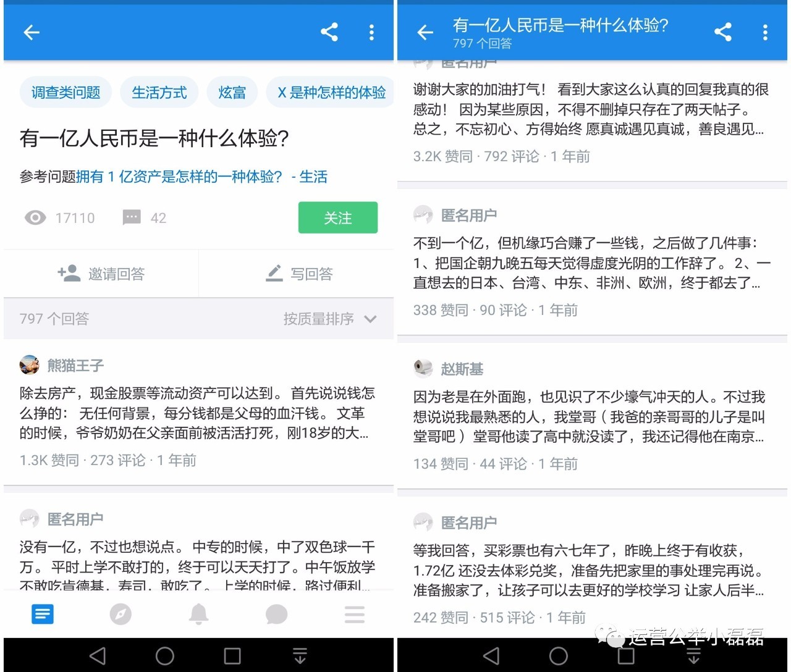Open notifications via the bell icon
Screen dimensions: 791x672
(198, 614)
